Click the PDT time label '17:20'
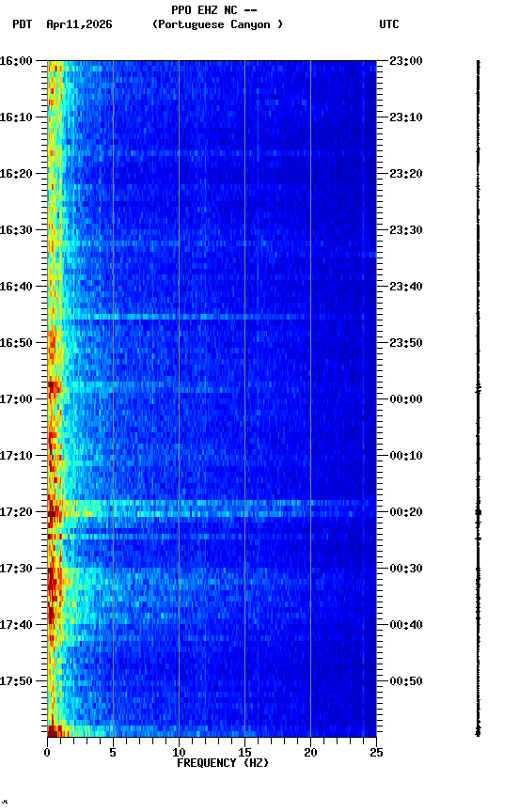 [16, 512]
